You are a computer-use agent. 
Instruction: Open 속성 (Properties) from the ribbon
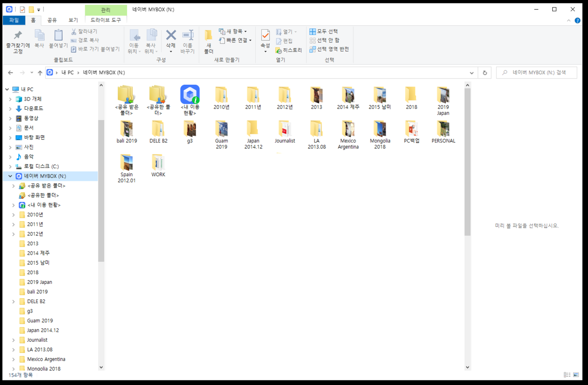point(265,42)
